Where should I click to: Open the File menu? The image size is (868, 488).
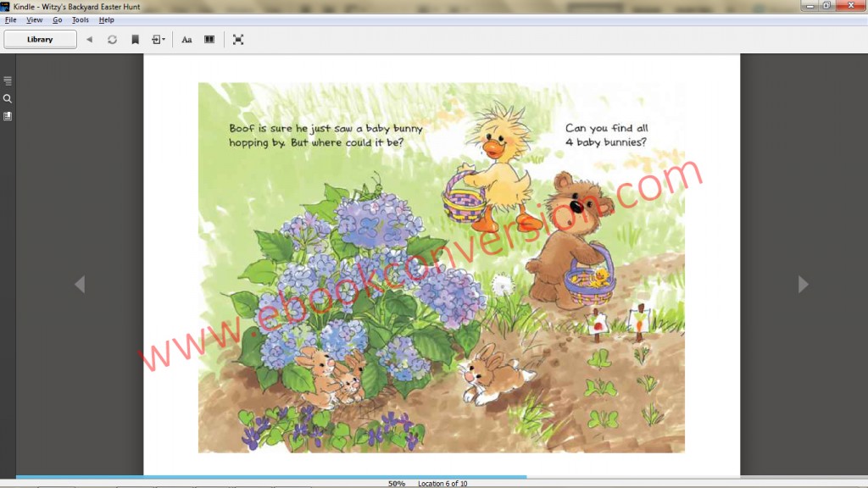click(10, 20)
